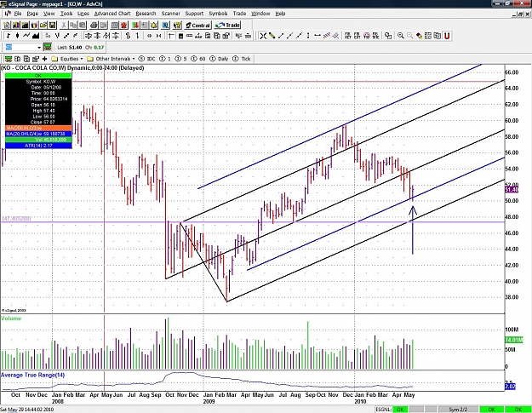The image size is (532, 413).
Task: Open the Window menu
Action: coord(260,14)
